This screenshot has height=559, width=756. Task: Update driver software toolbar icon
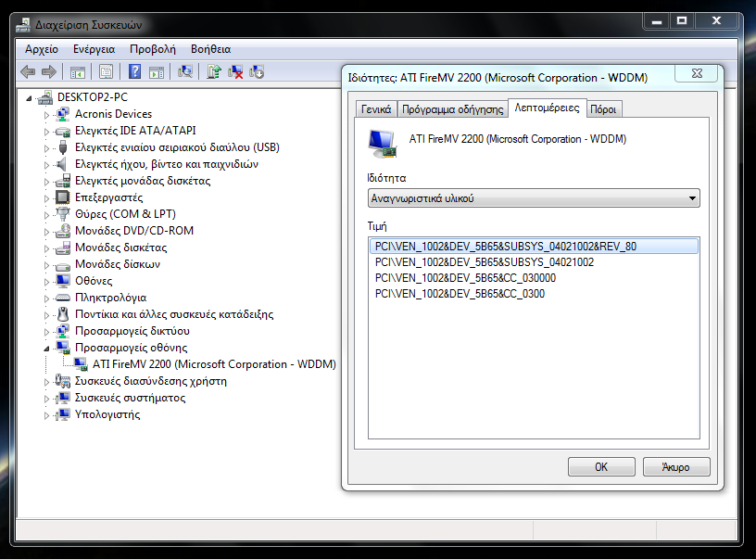pyautogui.click(x=214, y=72)
